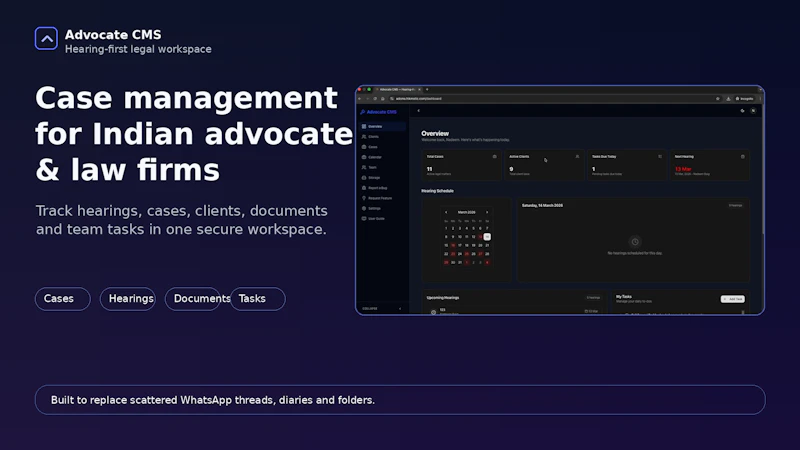The height and width of the screenshot is (450, 800).
Task: Click the Saturday, 14 March 2026 date label
Action: (x=542, y=205)
